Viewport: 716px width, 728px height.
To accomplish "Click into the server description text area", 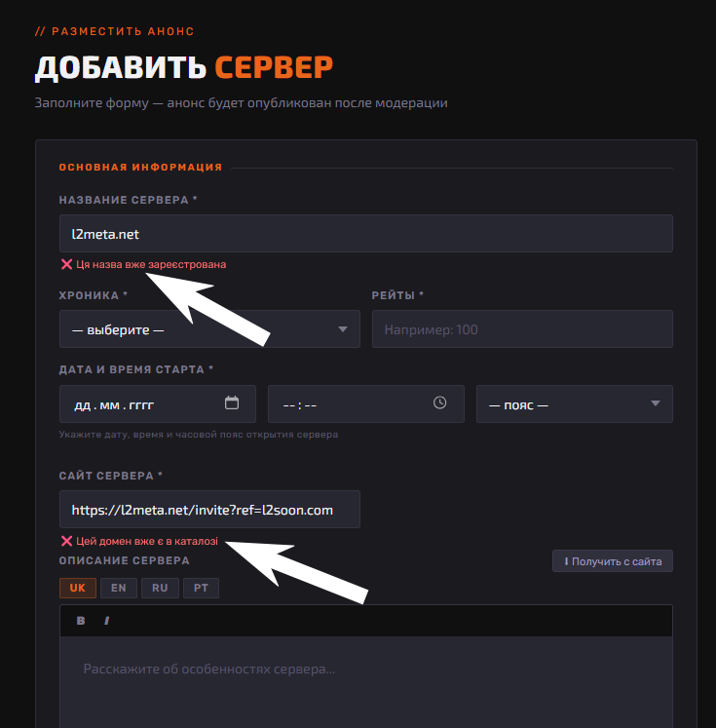I will tap(366, 682).
